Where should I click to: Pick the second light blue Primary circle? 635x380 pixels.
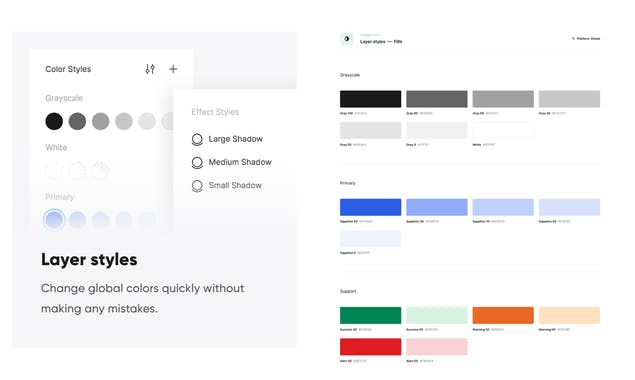point(77,220)
